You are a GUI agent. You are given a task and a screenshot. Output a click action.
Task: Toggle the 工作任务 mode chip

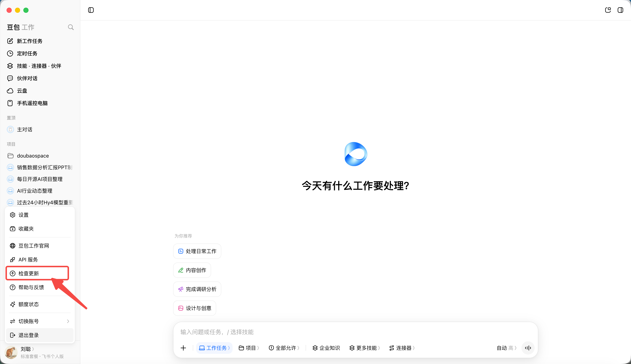[214, 348]
